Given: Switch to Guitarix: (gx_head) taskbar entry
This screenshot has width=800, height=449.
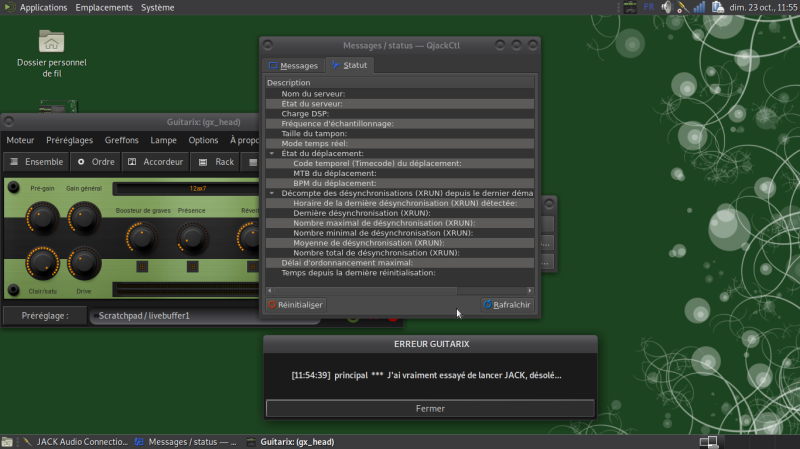Looking at the screenshot, I should 290,442.
